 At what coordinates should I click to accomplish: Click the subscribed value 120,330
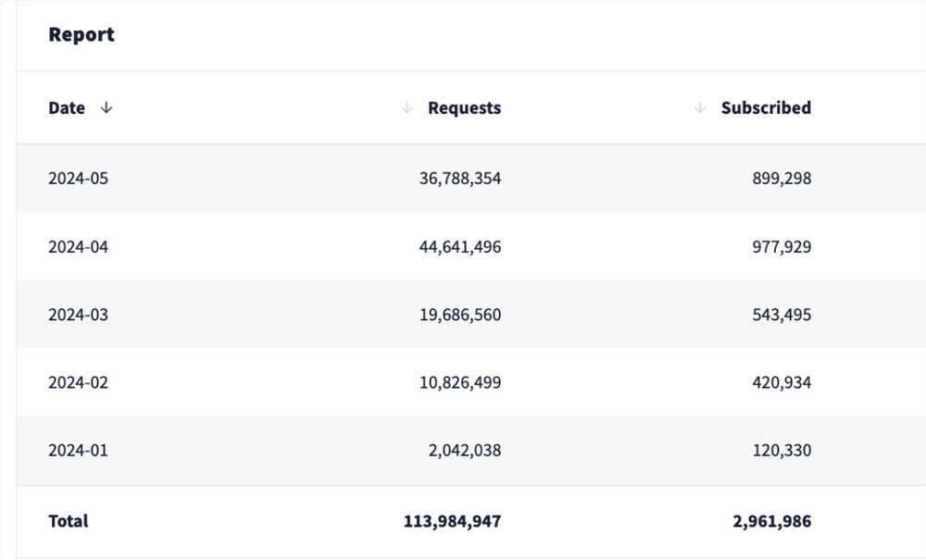[782, 451]
